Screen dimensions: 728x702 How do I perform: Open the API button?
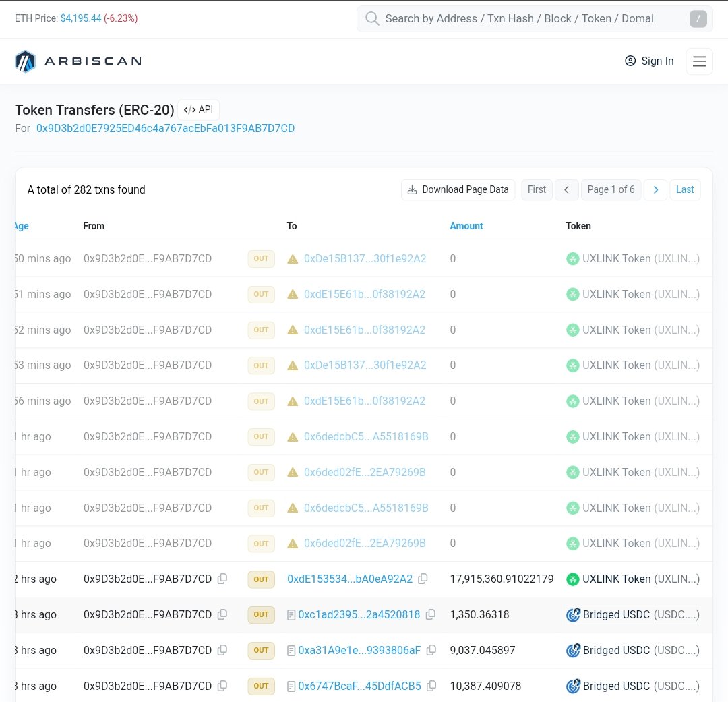tap(199, 110)
